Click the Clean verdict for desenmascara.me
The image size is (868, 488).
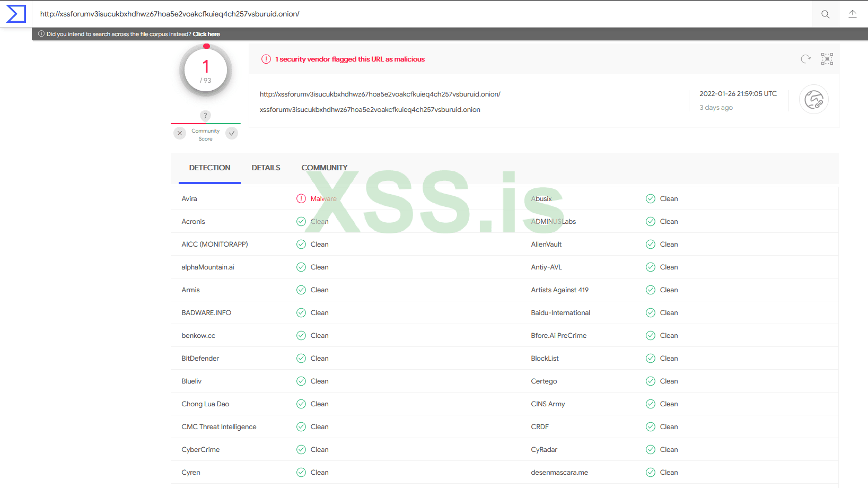pyautogui.click(x=669, y=473)
